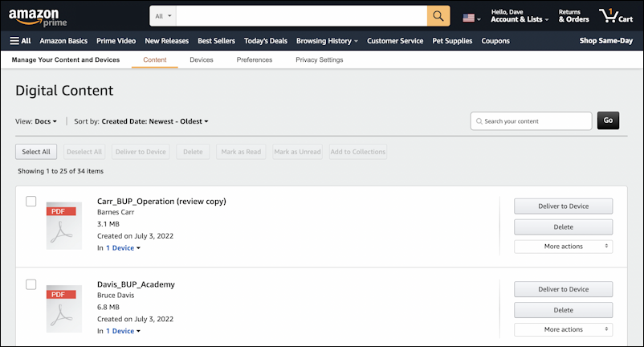Click Manage Your Content and Devices
This screenshot has height=347, width=644.
click(x=66, y=59)
